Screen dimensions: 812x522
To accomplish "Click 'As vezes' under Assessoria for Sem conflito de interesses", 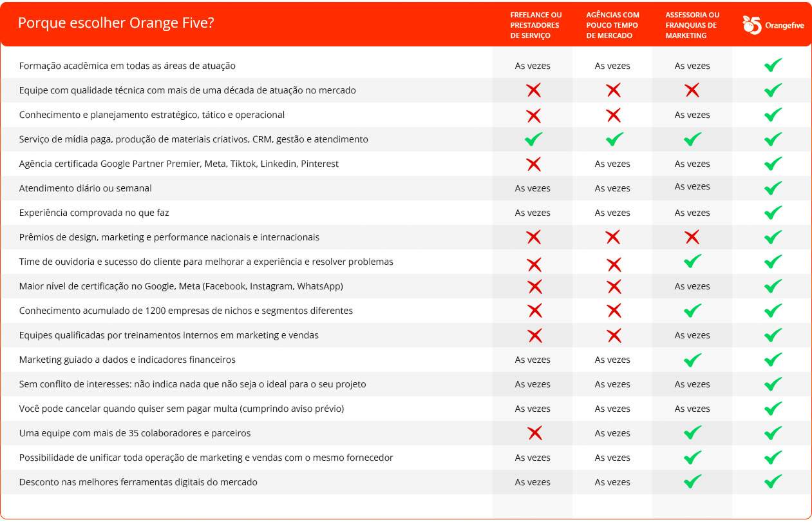I will point(692,384).
